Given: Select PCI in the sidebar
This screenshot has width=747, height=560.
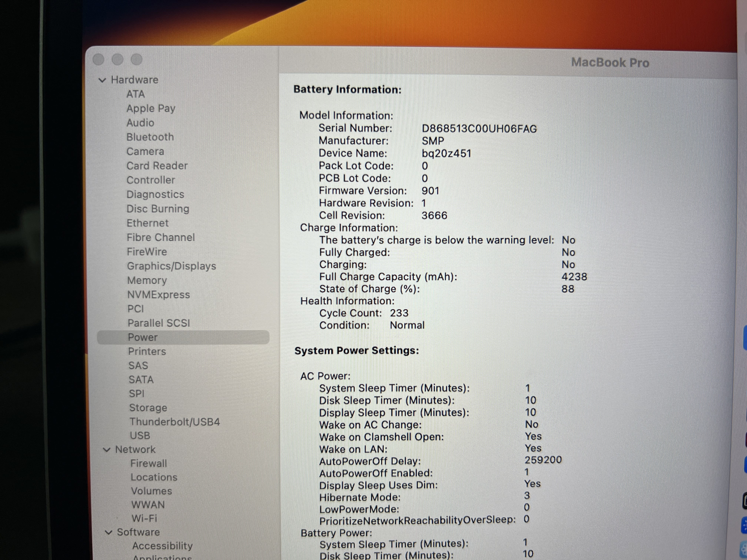Looking at the screenshot, I should pyautogui.click(x=135, y=309).
